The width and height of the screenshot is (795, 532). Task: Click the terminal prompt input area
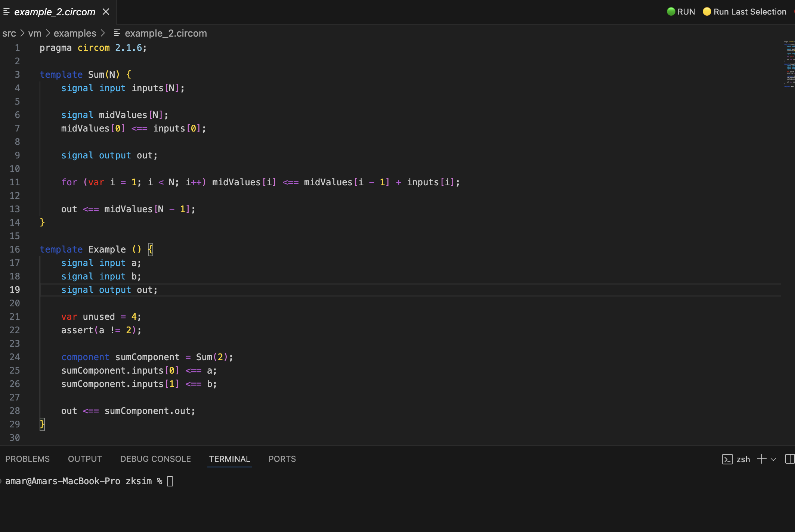pyautogui.click(x=170, y=481)
